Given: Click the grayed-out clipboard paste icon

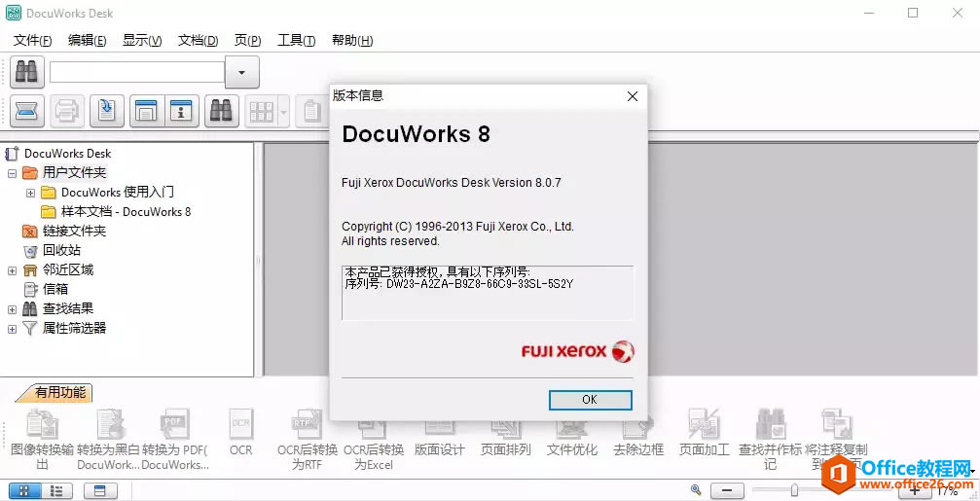Looking at the screenshot, I should coord(311,111).
